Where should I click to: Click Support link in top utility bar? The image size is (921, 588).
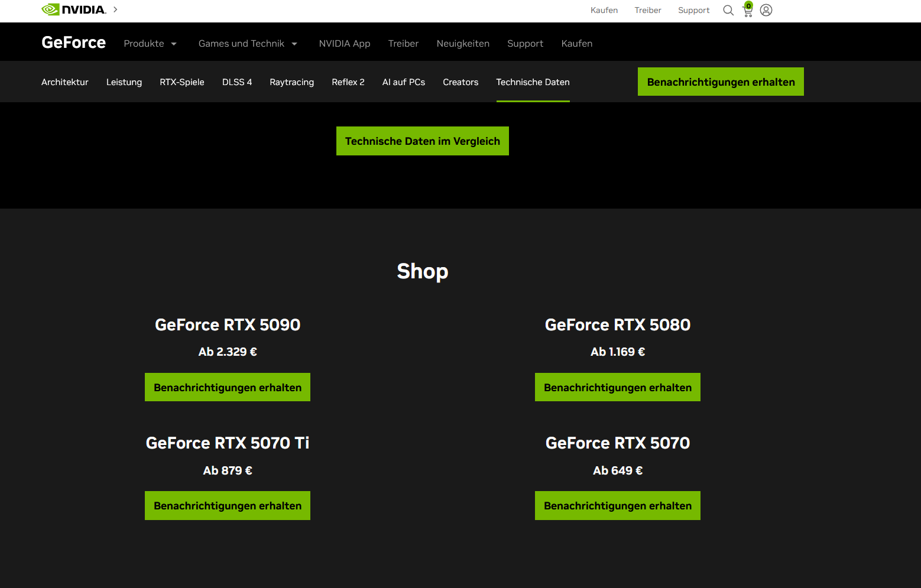[x=693, y=10]
